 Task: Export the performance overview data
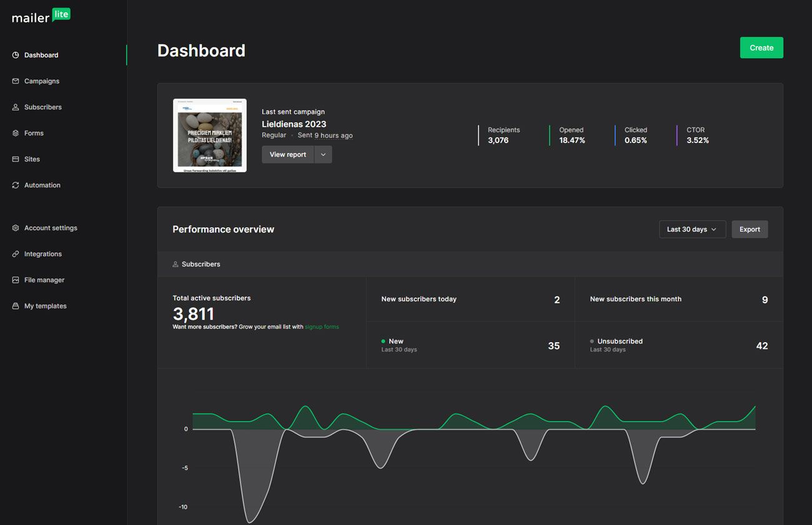click(750, 229)
